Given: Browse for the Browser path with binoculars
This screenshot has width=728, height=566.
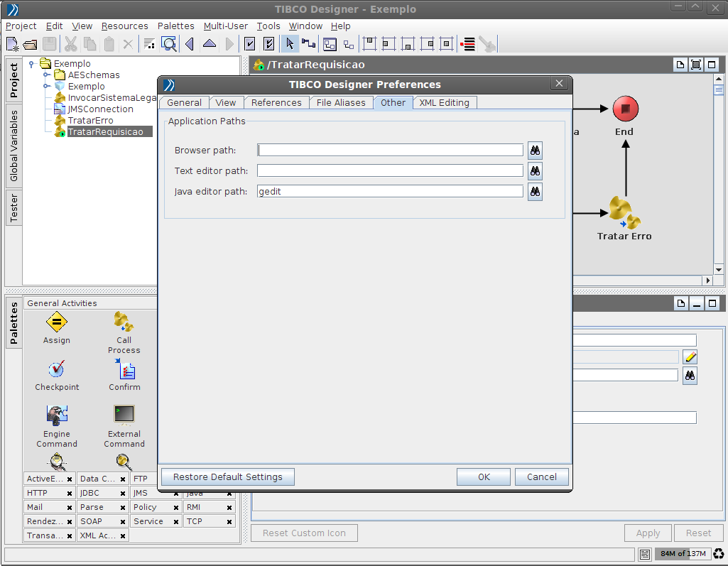Looking at the screenshot, I should [535, 150].
